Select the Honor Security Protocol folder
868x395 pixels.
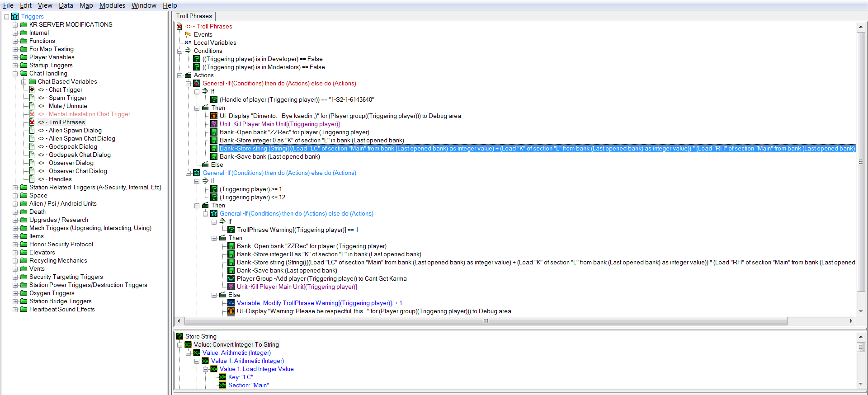click(61, 244)
